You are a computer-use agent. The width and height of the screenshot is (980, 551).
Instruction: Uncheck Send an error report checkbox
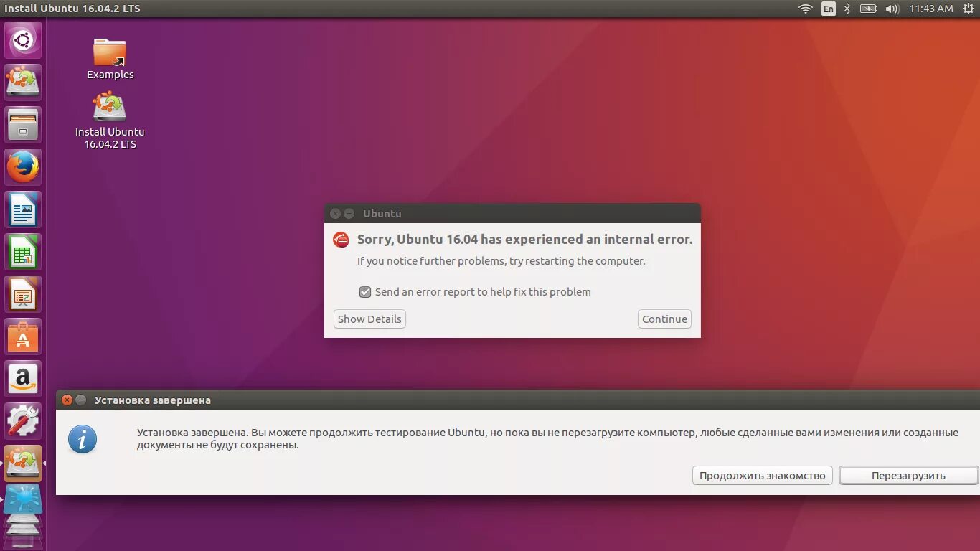365,292
